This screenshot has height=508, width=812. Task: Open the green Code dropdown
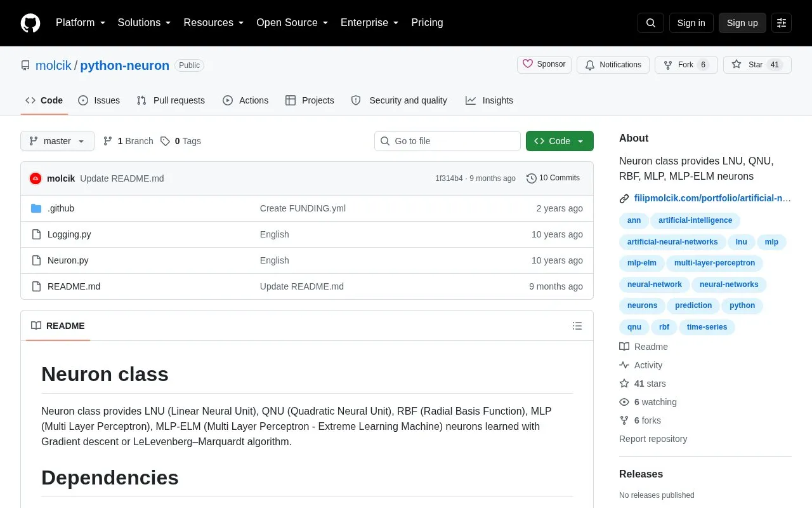pyautogui.click(x=560, y=141)
